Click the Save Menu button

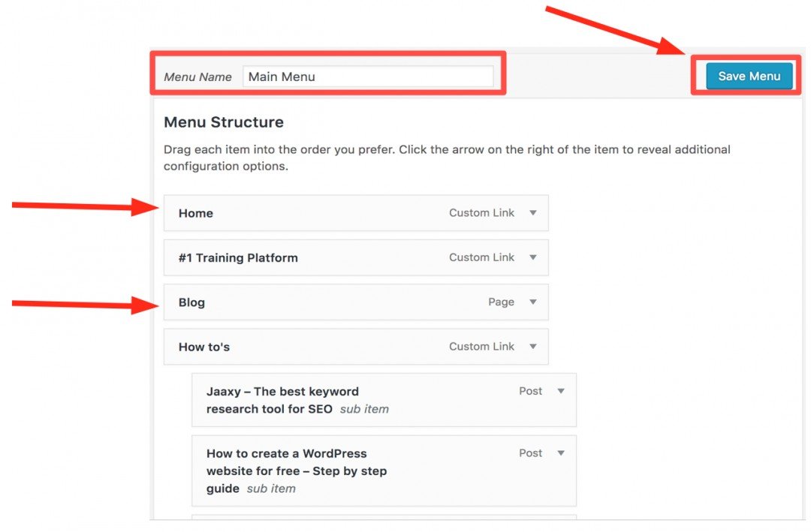click(x=749, y=76)
